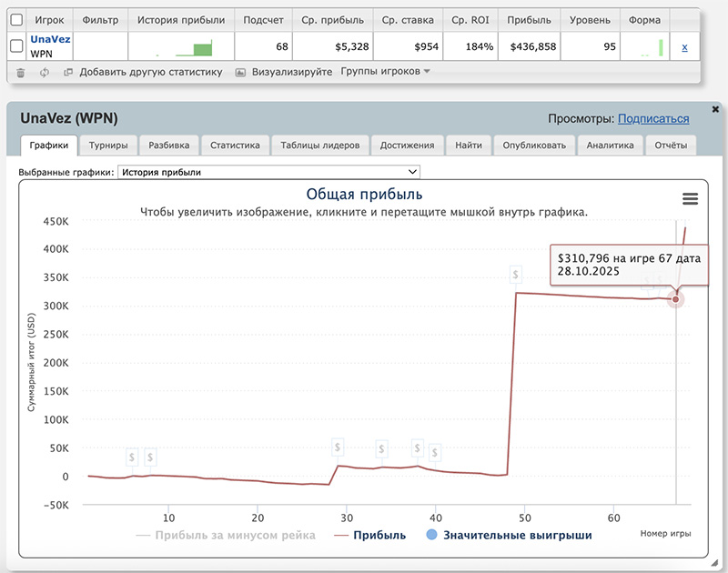Image resolution: width=728 pixels, height=573 pixels.
Task: Toggle the Значительные выигрыши blue legend marker
Action: pyautogui.click(x=431, y=536)
